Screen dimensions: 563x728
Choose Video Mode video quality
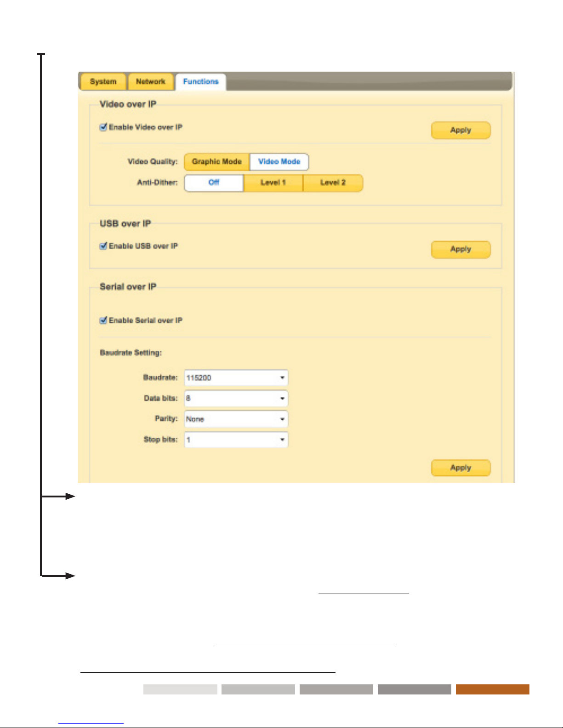[x=279, y=162]
